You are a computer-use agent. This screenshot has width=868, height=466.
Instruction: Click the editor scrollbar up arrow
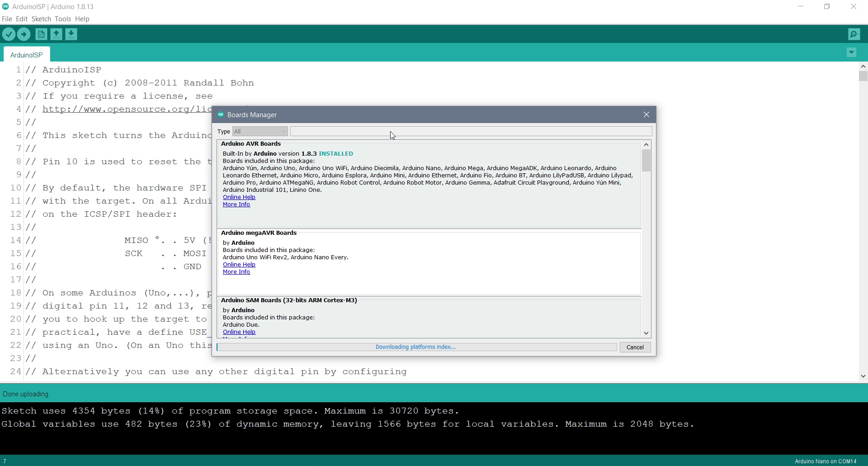coord(863,66)
